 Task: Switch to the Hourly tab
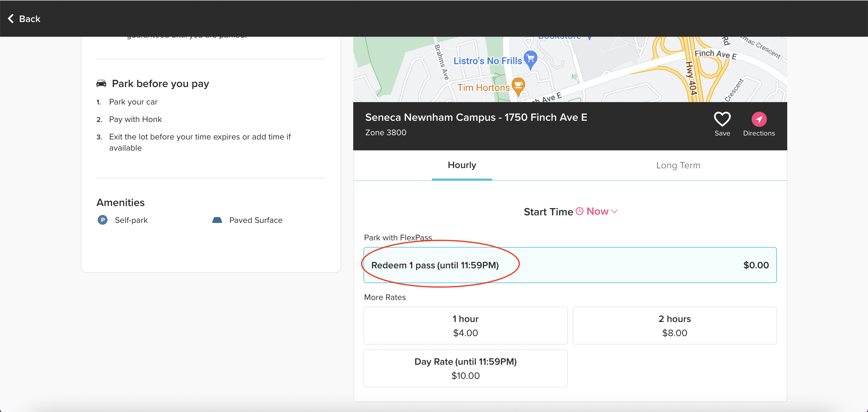(462, 165)
